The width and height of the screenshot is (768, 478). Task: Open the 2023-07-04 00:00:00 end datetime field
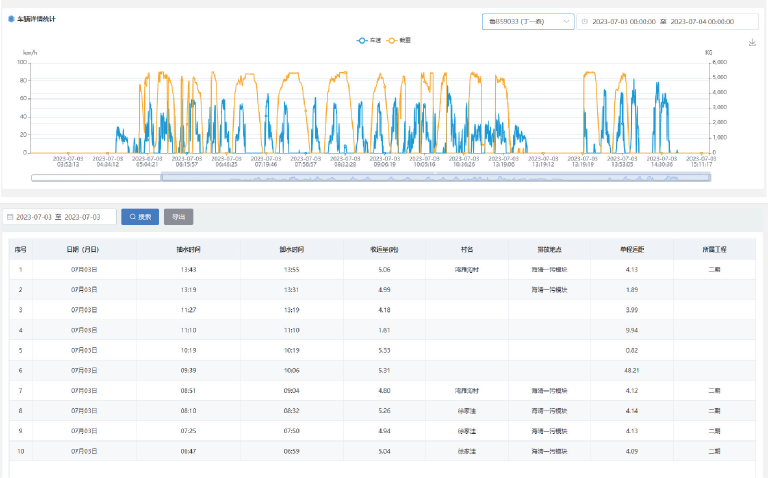coord(702,22)
